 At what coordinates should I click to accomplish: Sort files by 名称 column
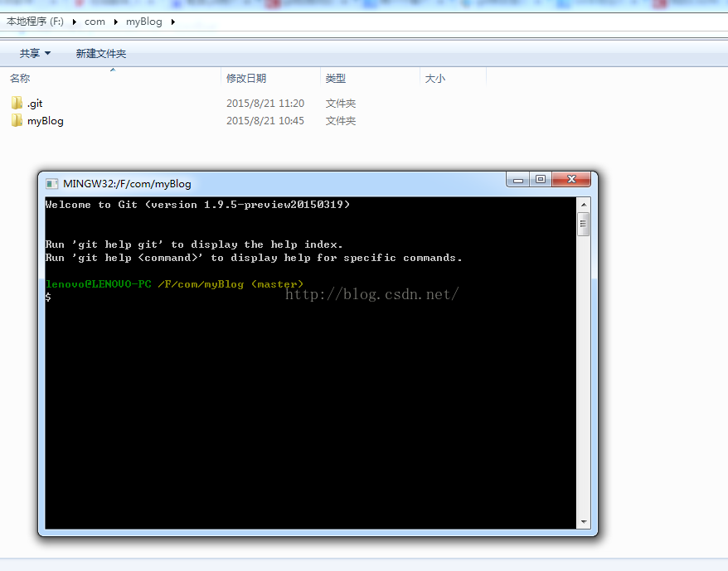point(20,79)
